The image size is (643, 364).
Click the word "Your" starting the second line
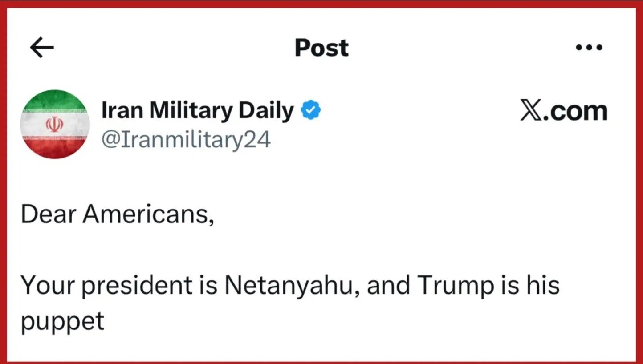(x=47, y=286)
